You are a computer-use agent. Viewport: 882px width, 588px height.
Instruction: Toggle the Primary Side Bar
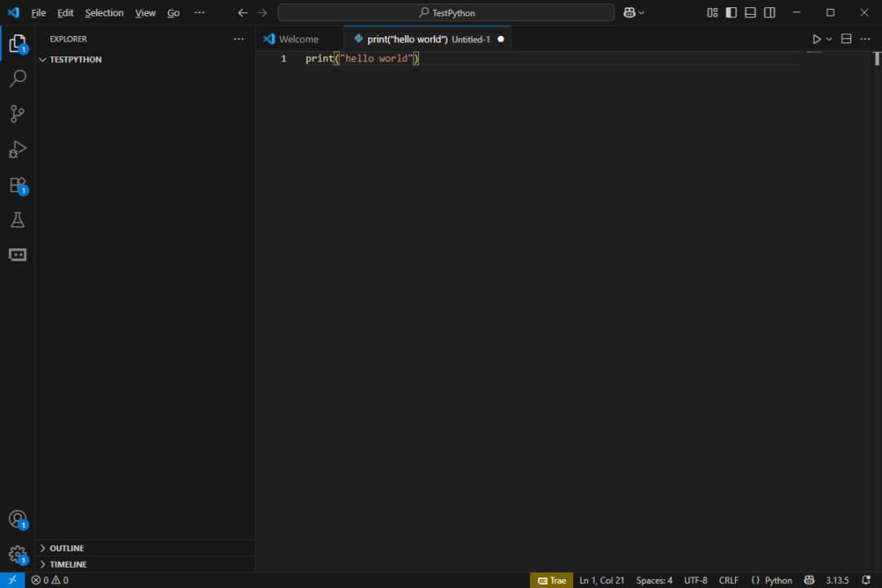tap(731, 12)
